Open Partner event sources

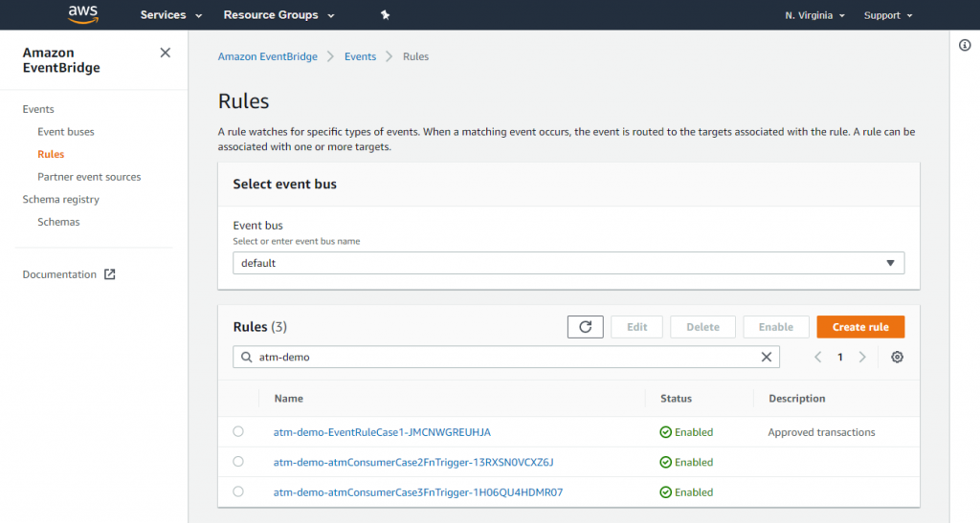pos(89,177)
